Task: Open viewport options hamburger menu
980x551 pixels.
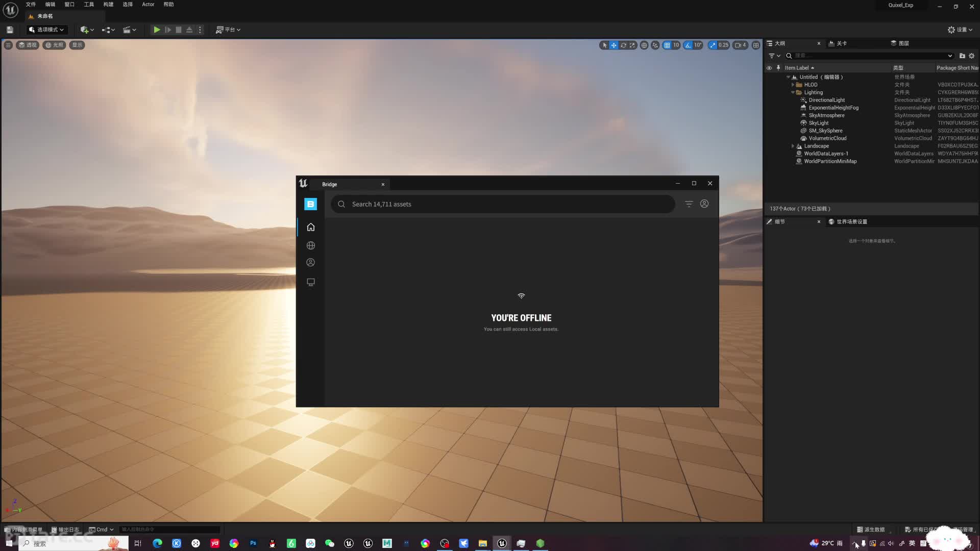Action: coord(8,45)
